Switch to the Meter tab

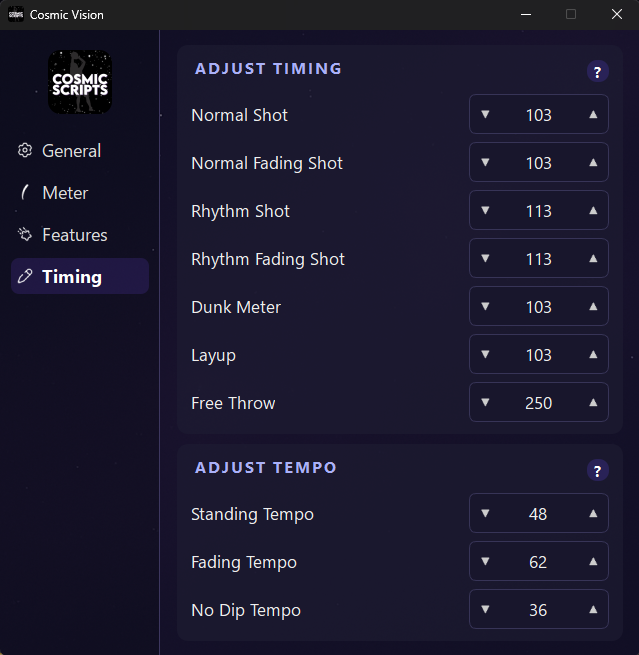65,193
